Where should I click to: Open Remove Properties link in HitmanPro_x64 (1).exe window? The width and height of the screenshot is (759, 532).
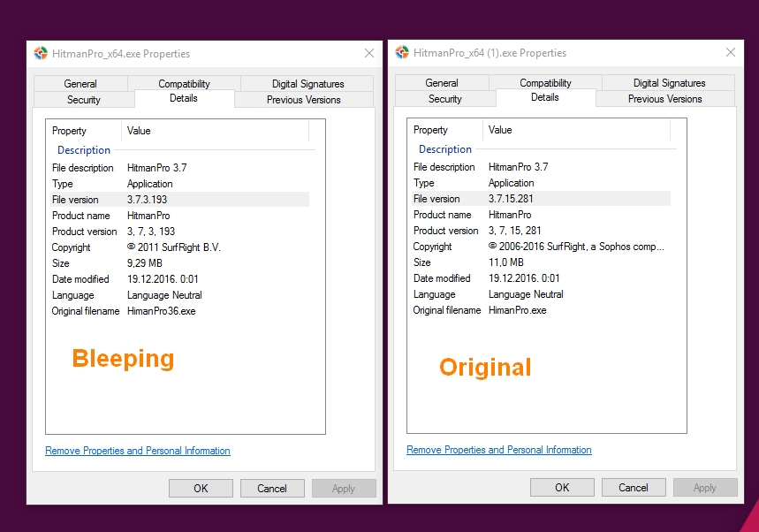click(x=498, y=450)
